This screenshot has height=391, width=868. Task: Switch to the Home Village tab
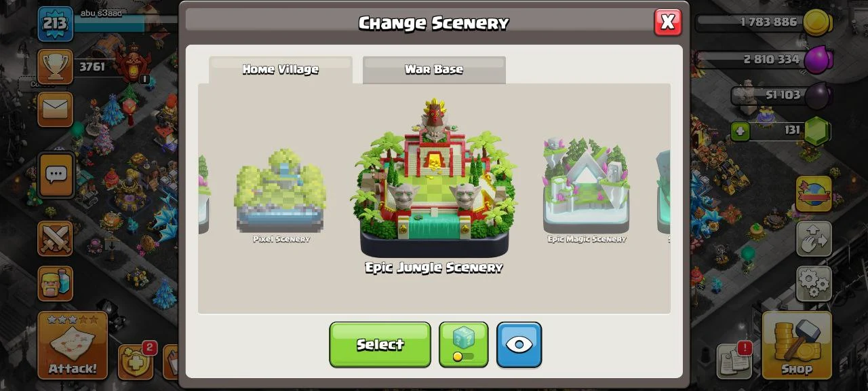pos(281,70)
